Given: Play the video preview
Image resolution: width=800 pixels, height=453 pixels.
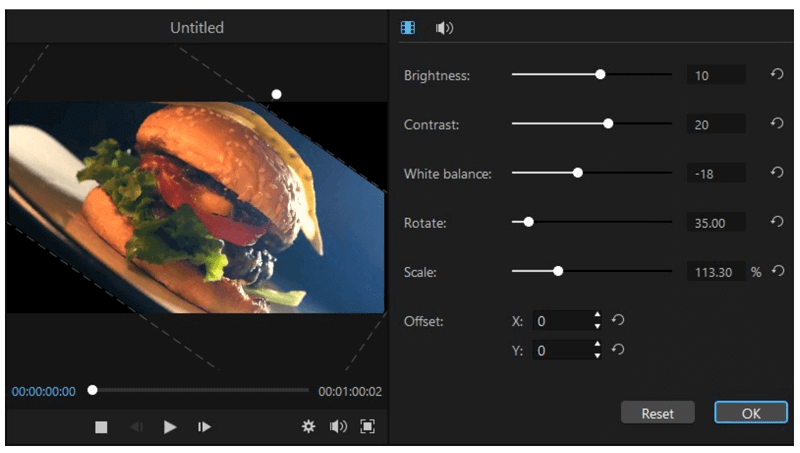Looking at the screenshot, I should [170, 426].
